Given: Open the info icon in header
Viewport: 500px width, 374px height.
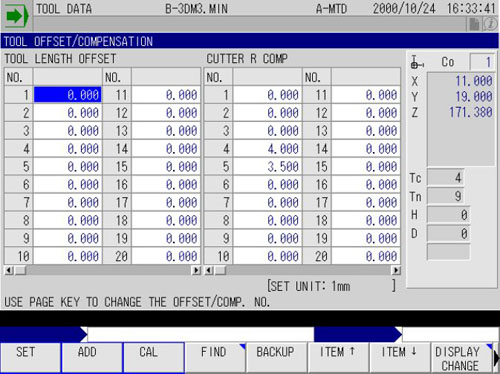Looking at the screenshot, I should tap(490, 24).
